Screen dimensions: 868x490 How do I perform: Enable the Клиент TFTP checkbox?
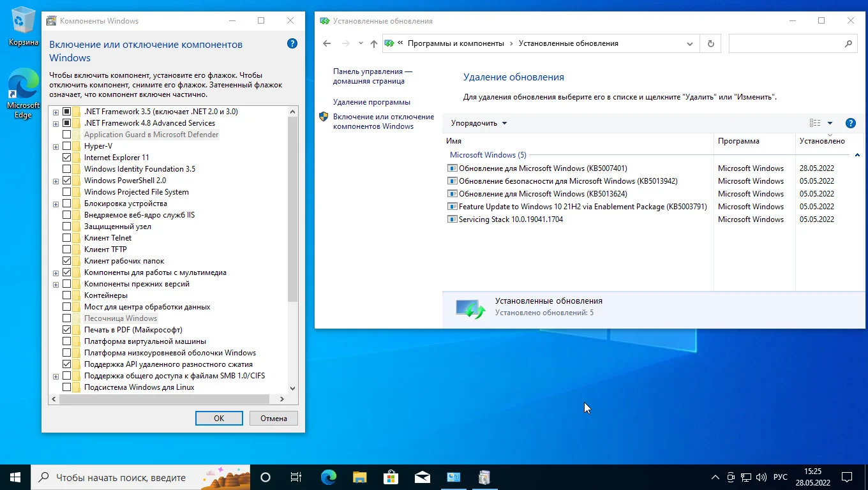tap(67, 249)
